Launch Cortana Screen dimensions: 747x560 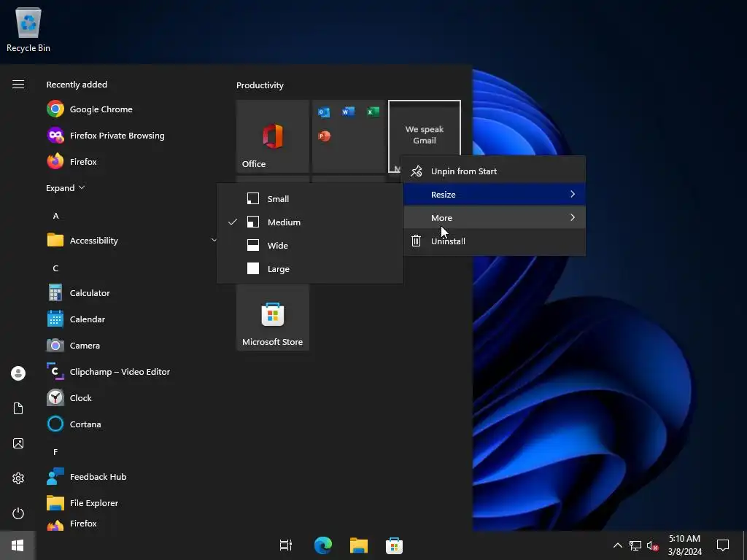coord(74,424)
